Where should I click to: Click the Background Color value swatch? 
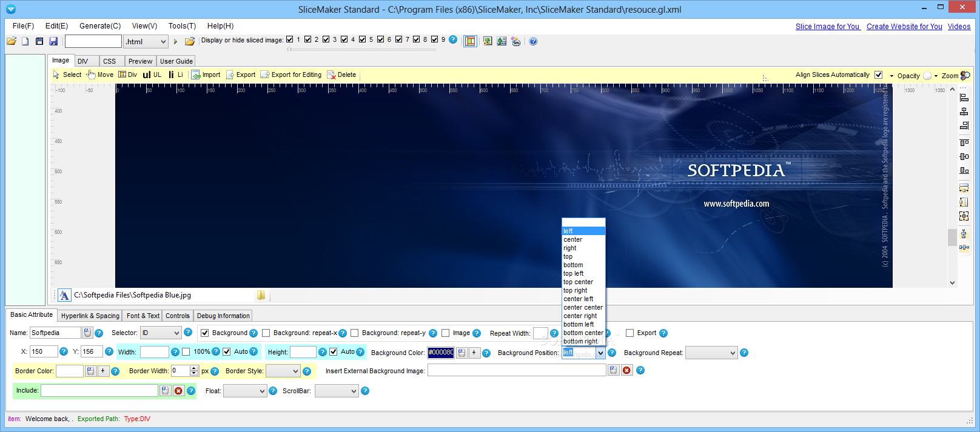(x=441, y=353)
